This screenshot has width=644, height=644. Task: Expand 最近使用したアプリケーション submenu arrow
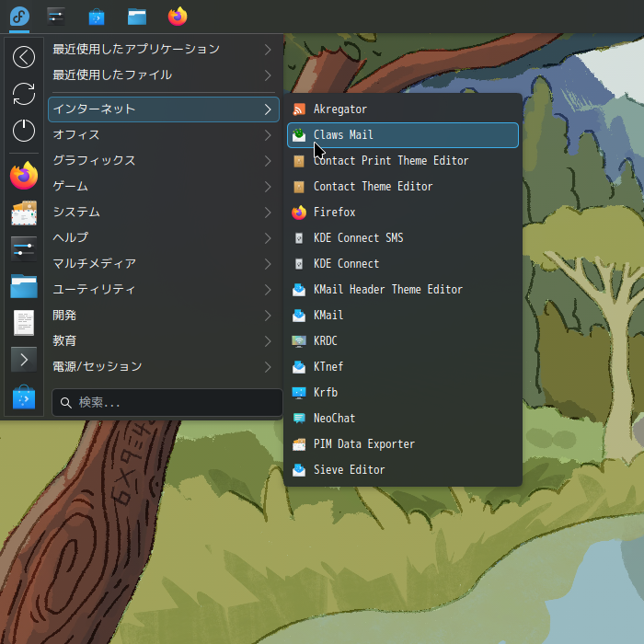(268, 50)
